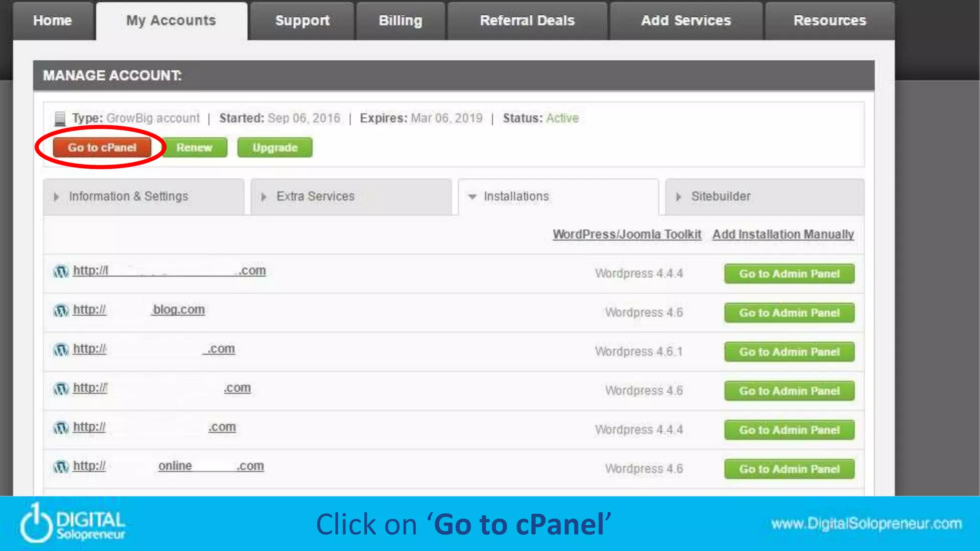Image resolution: width=980 pixels, height=551 pixels.
Task: Open the Billing tab
Action: pyautogui.click(x=401, y=21)
